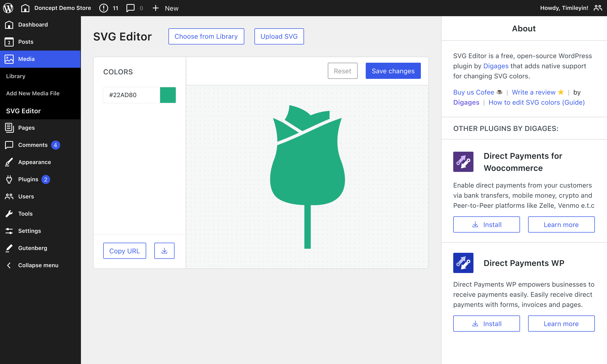Click the updates alert icon showing 11

[103, 8]
